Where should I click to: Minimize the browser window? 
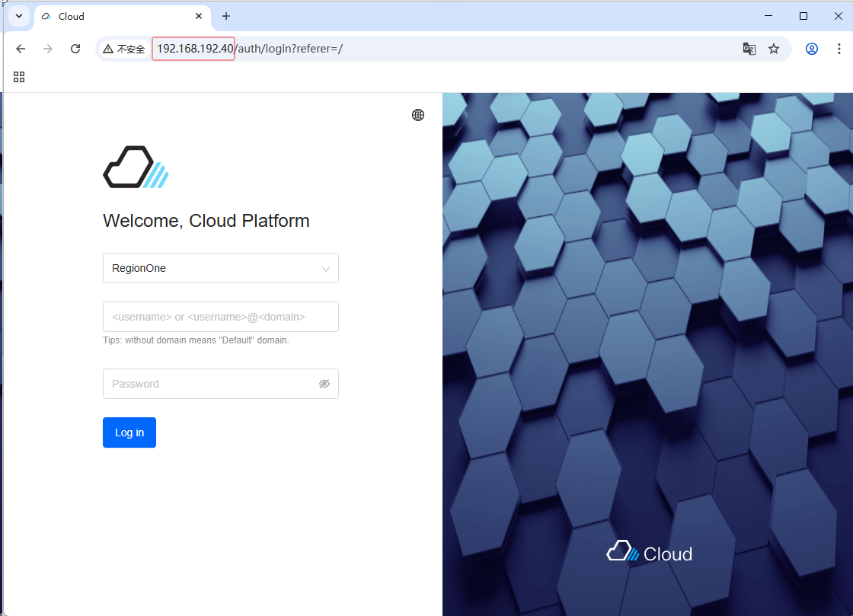[x=768, y=16]
